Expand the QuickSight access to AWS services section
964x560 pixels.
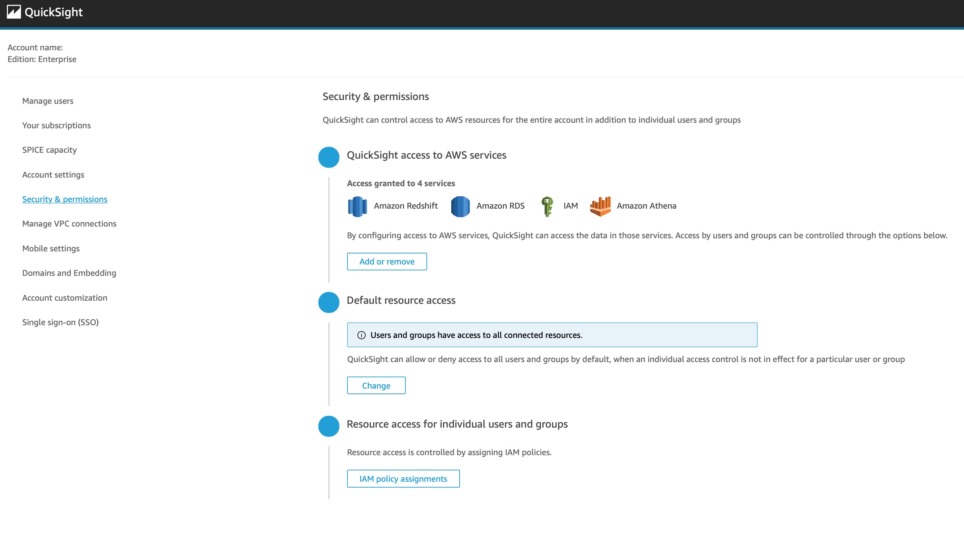(329, 157)
